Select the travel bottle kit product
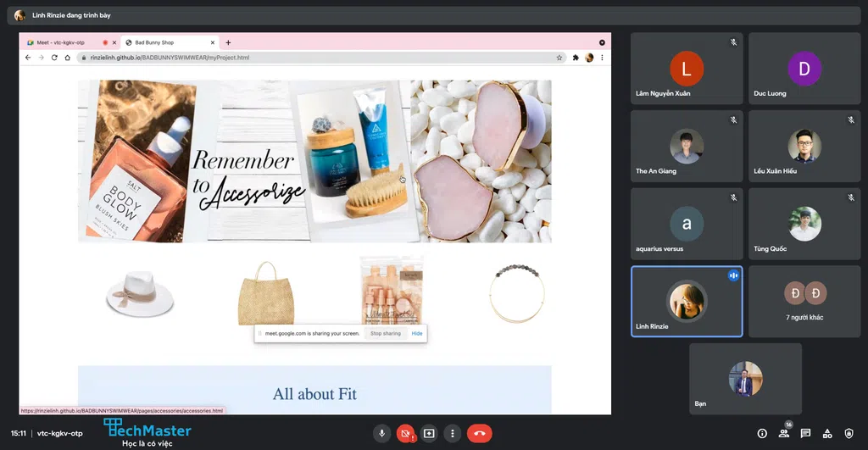Viewport: 868px width, 450px height. pos(392,290)
